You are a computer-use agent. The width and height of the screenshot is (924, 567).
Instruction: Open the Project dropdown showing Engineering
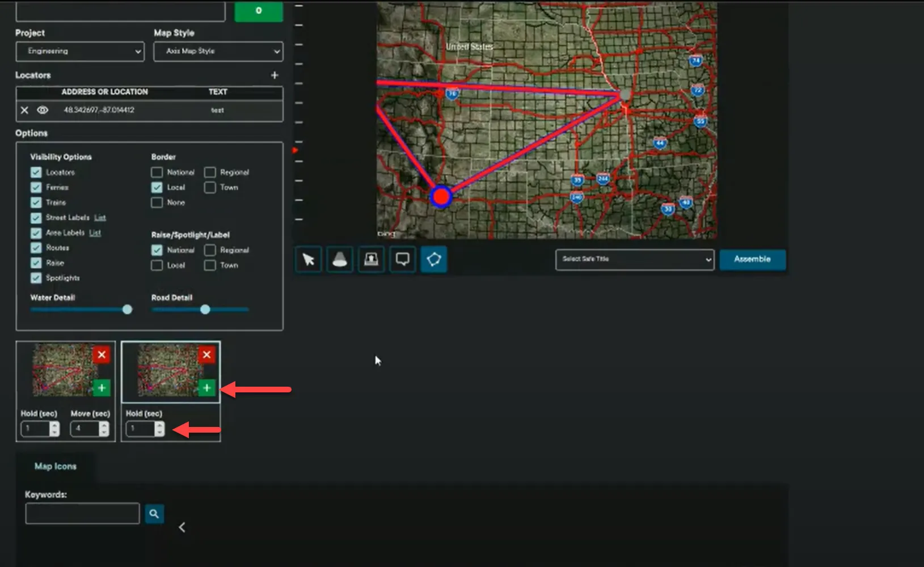(80, 51)
